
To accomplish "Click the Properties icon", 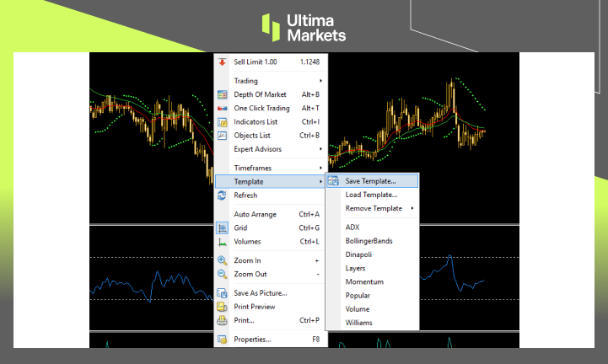I will pyautogui.click(x=222, y=340).
